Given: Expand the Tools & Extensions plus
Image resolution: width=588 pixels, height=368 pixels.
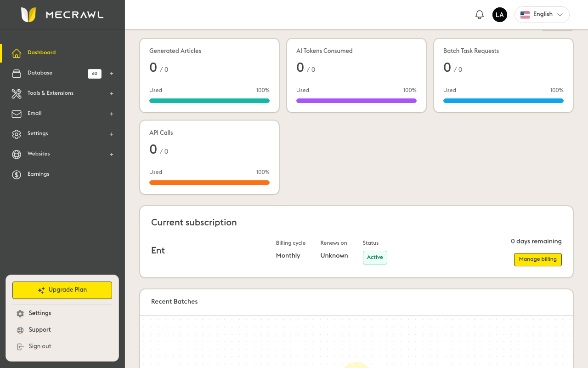Looking at the screenshot, I should [112, 93].
